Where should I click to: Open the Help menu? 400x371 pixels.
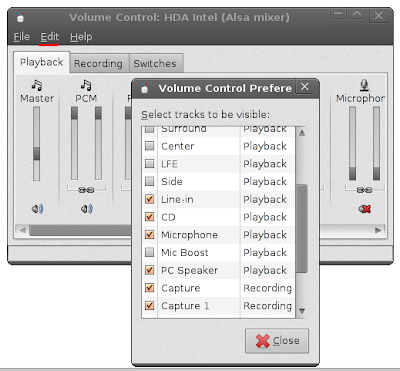[81, 37]
